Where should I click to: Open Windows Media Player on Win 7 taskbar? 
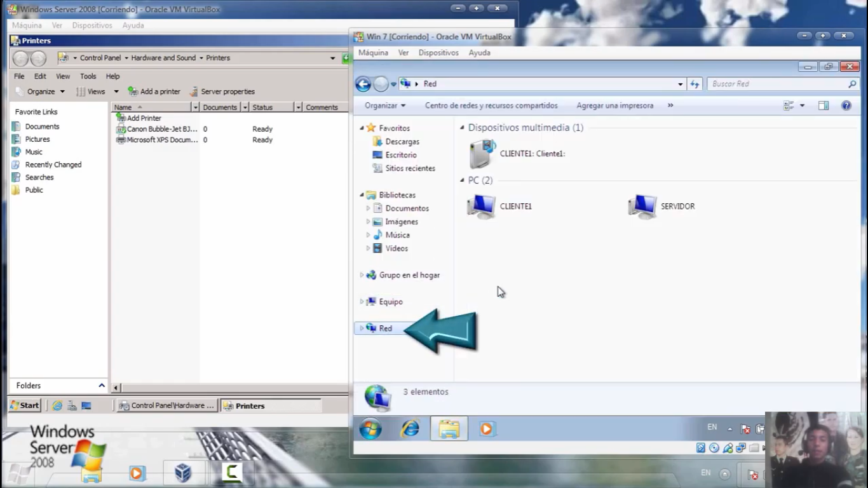pos(487,430)
